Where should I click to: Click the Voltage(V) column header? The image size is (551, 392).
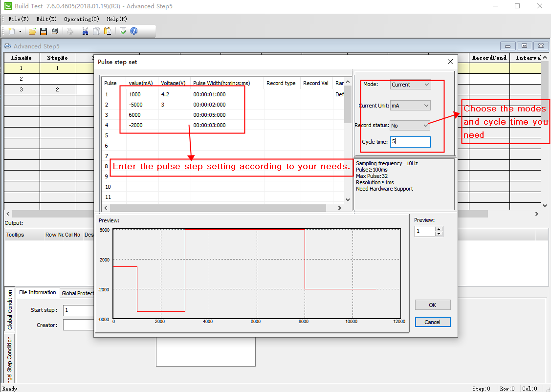[173, 83]
